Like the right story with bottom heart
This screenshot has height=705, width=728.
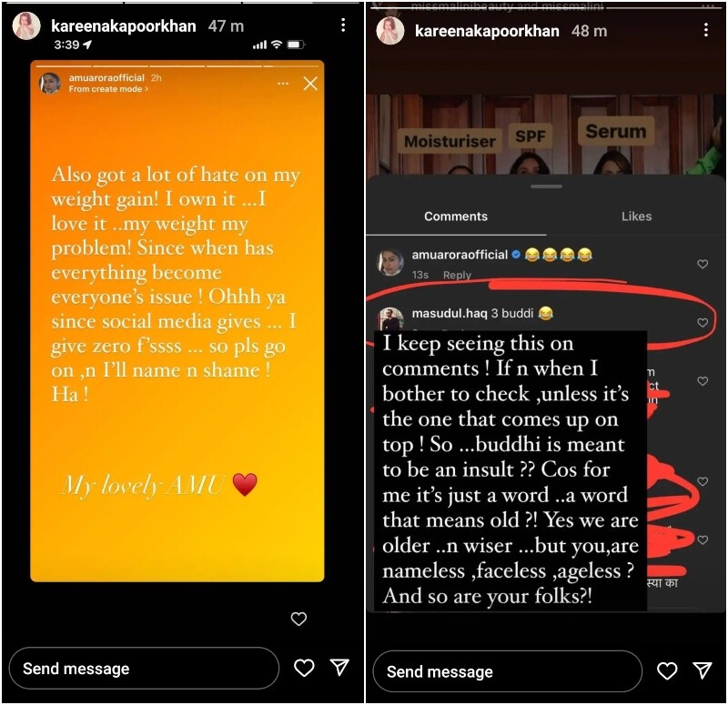click(x=667, y=670)
